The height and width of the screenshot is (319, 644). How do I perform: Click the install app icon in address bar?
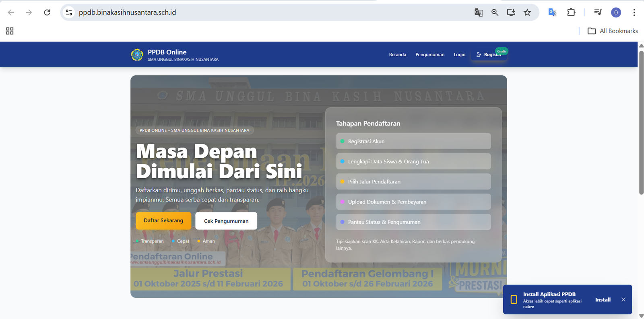pyautogui.click(x=511, y=12)
